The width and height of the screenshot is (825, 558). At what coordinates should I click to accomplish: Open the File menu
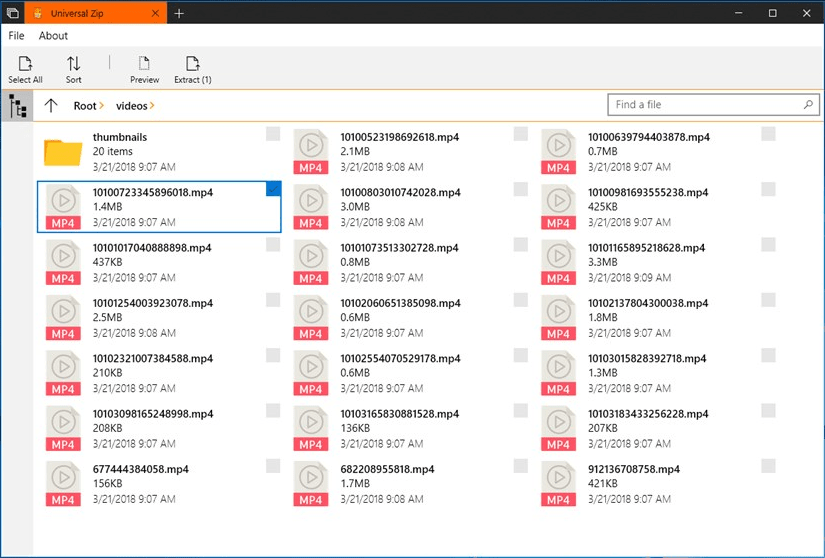click(x=16, y=36)
